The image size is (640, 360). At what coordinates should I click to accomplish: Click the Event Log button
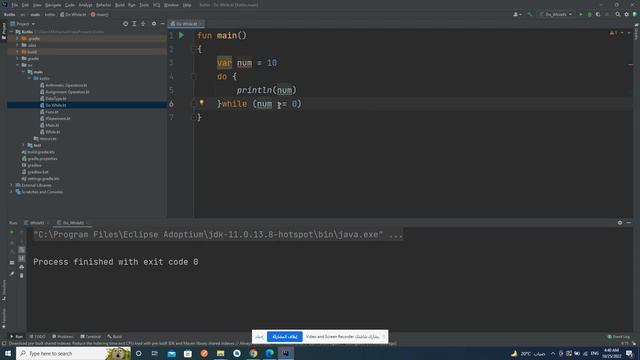pyautogui.click(x=619, y=337)
